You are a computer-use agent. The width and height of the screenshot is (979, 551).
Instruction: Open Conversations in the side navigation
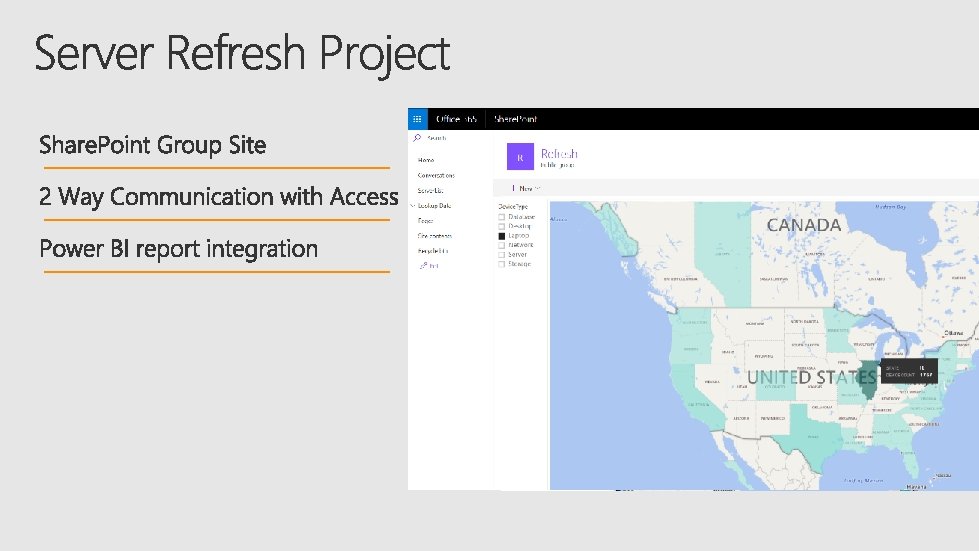coord(435,175)
